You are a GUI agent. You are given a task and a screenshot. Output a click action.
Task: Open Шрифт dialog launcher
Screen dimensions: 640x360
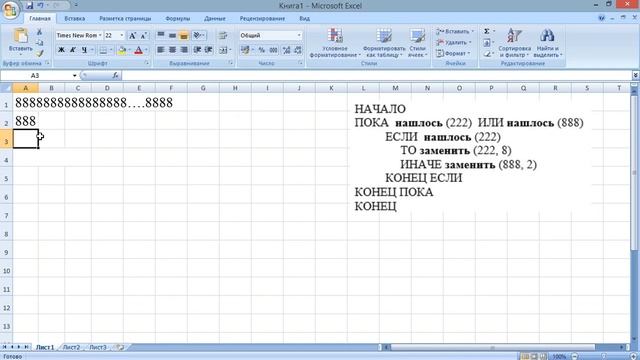pyautogui.click(x=147, y=63)
